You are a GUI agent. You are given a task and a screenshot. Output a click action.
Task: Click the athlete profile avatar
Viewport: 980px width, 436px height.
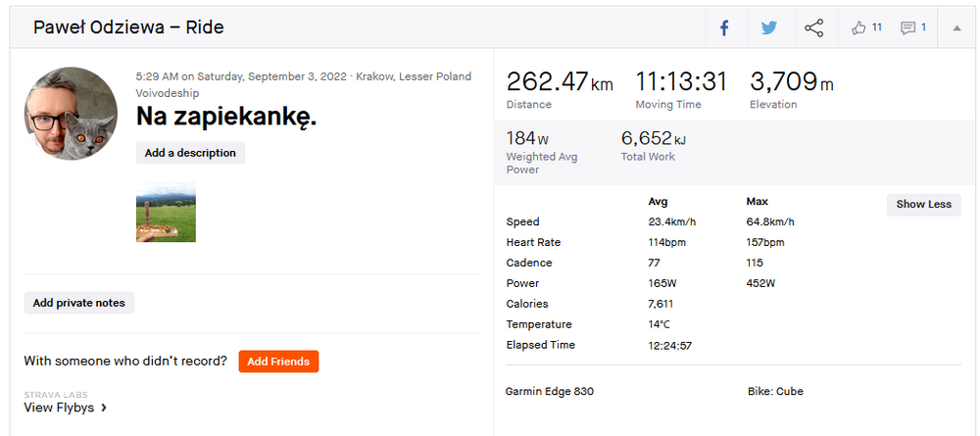point(71,114)
